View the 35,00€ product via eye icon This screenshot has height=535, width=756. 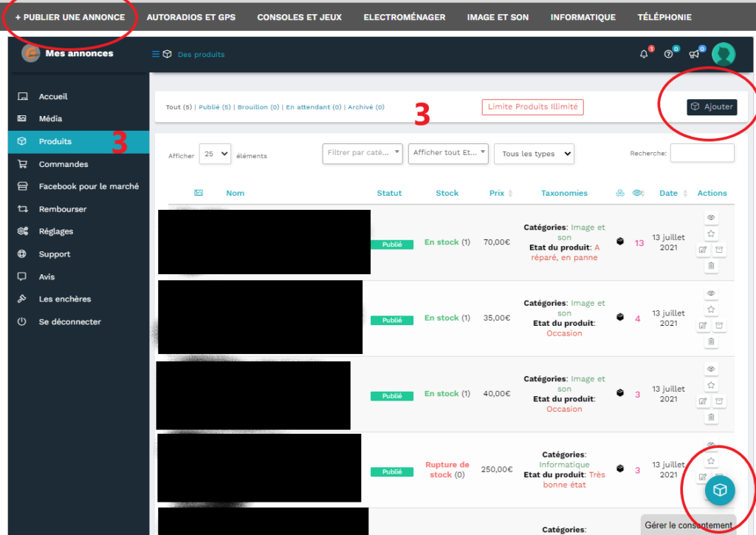(x=711, y=293)
